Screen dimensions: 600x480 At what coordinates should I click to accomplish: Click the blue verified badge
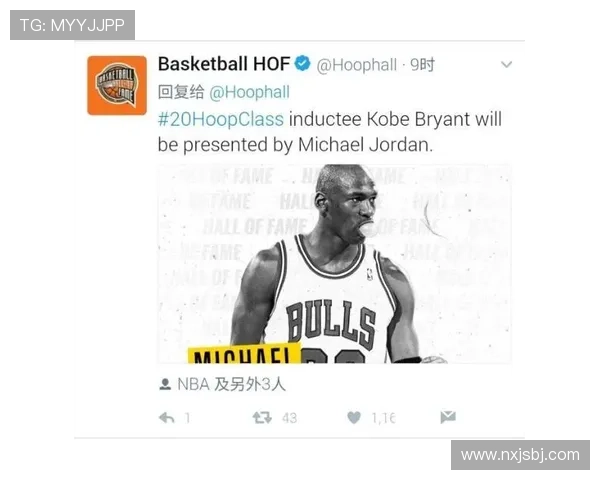302,63
